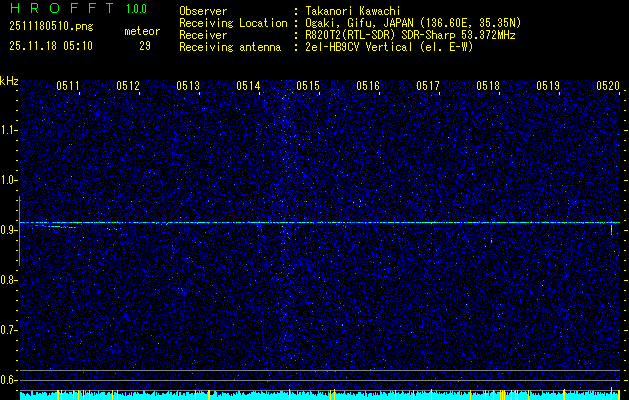
Task: Click the yellow meteor echo near 0520
Action: click(611, 229)
